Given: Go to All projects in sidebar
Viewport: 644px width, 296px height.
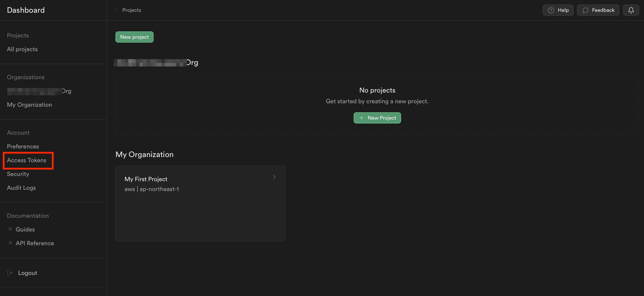Looking at the screenshot, I should 22,49.
